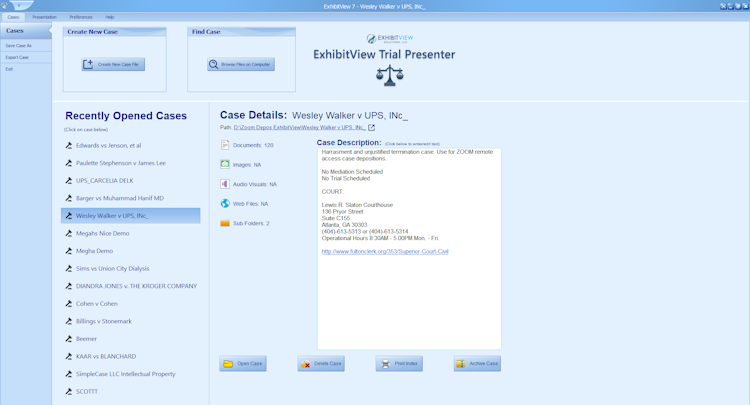Click magnifier icon on Browse Files button
This screenshot has width=750, height=405.
(x=213, y=64)
